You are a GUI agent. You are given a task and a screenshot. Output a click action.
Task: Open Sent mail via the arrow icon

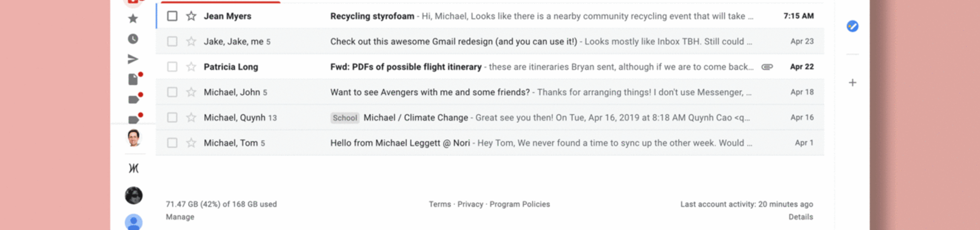pos(133,59)
